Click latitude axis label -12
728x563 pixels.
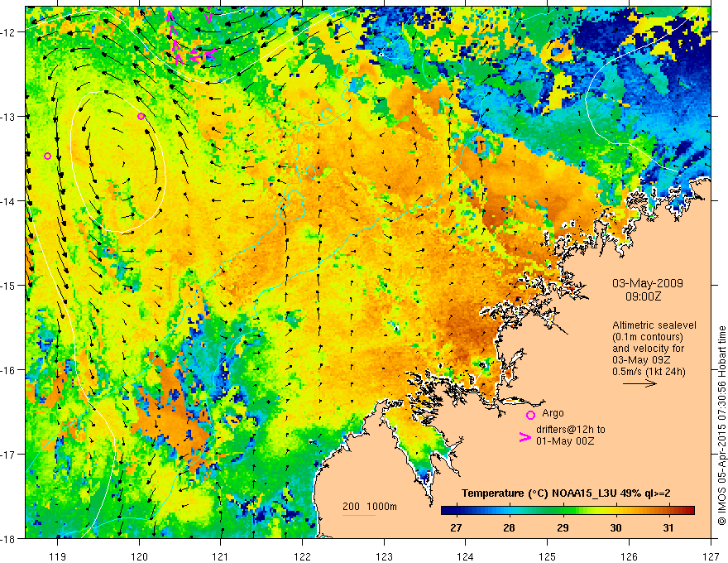[x=9, y=32]
